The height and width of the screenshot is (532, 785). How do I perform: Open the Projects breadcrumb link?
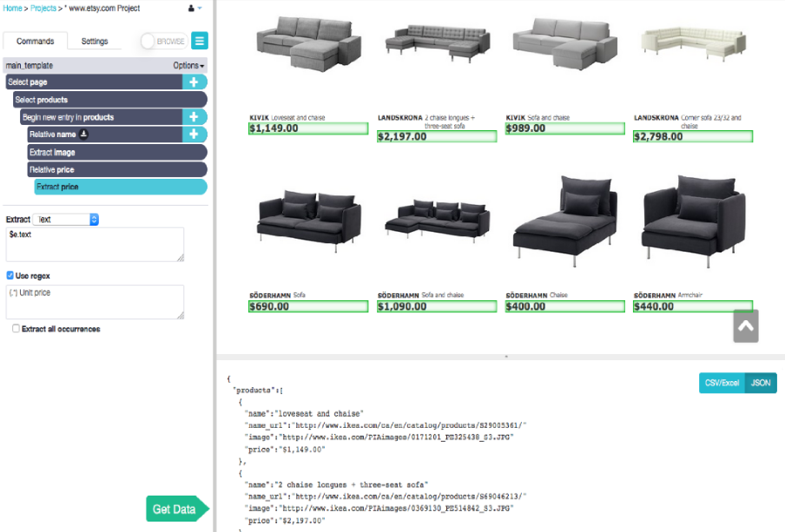coord(43,8)
